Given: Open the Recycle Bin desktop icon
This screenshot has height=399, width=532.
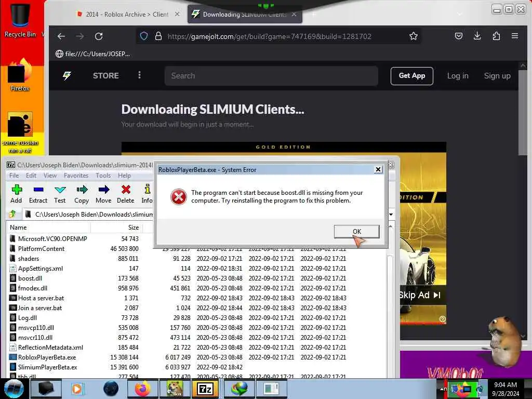Looking at the screenshot, I should 20,19.
